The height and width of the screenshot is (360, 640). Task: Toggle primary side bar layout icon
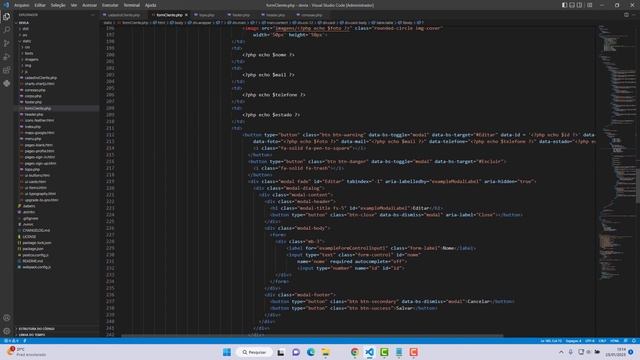[x=564, y=5]
